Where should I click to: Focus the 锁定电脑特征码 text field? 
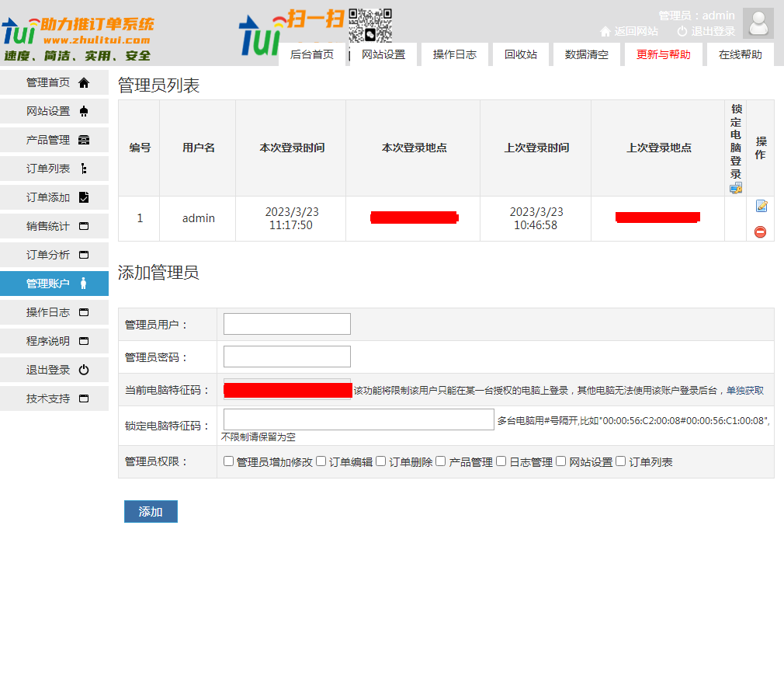pos(359,419)
